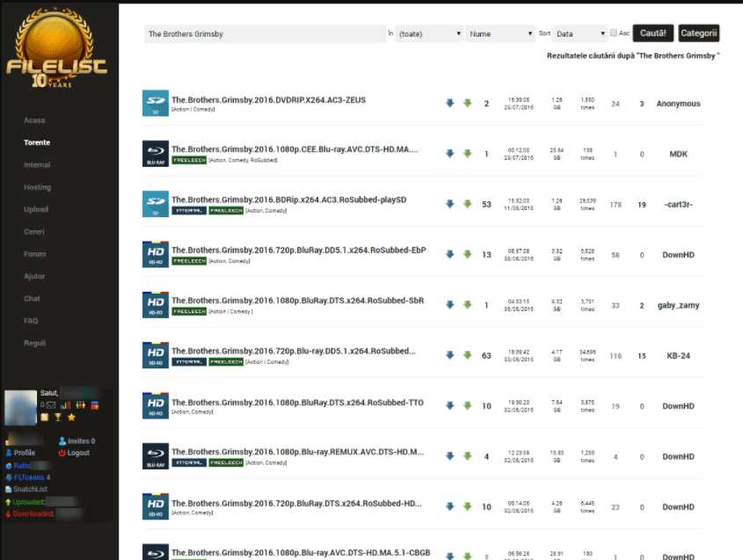743x560 pixels.
Task: Open torrent BDRip.x264.AC3.RoSubbed-playSD title
Action: [289, 200]
